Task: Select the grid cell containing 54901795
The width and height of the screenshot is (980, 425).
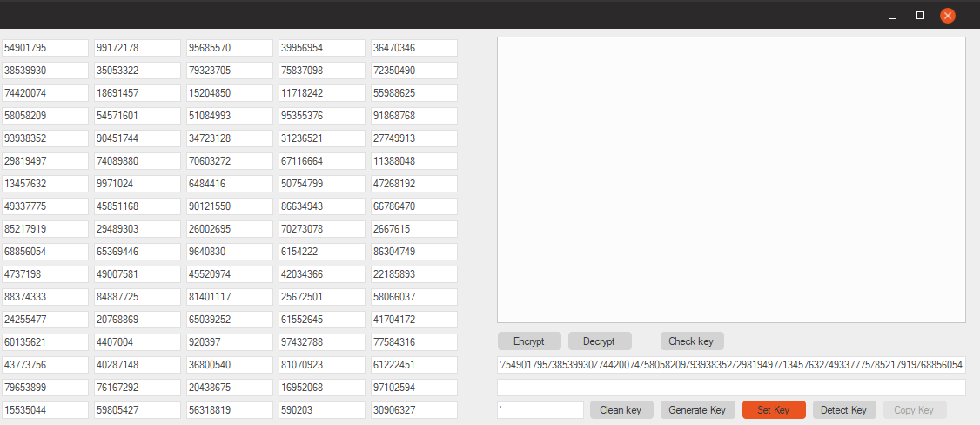Action: click(x=45, y=48)
